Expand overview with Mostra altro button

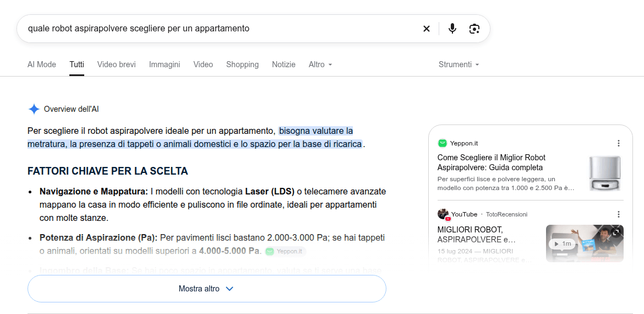point(206,289)
